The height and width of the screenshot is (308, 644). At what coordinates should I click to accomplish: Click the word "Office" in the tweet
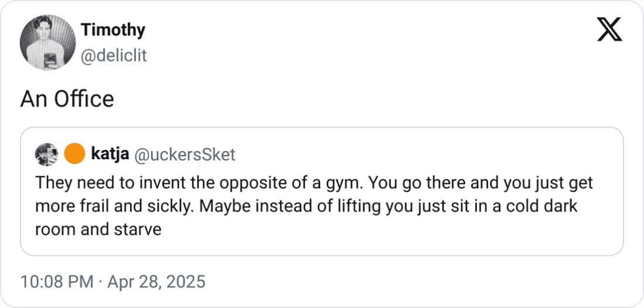coord(84,99)
